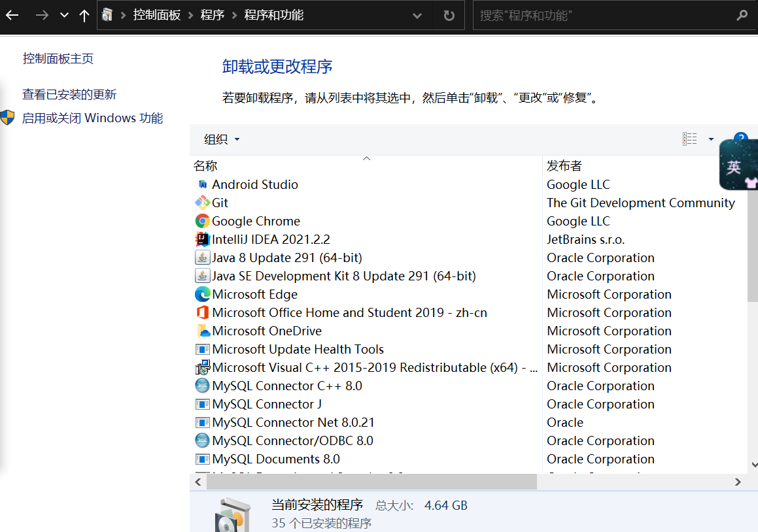Image resolution: width=758 pixels, height=532 pixels.
Task: Sort by the 发布者 column header
Action: (x=564, y=166)
